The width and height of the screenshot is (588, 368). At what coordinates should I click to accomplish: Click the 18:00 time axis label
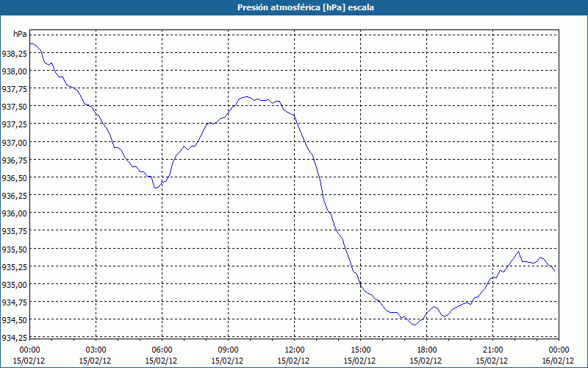point(426,350)
